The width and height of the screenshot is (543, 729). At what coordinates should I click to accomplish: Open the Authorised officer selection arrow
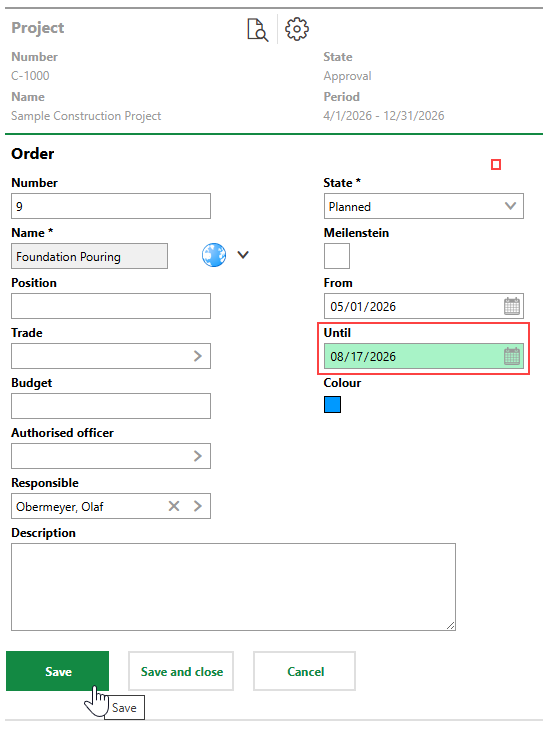[x=198, y=456]
